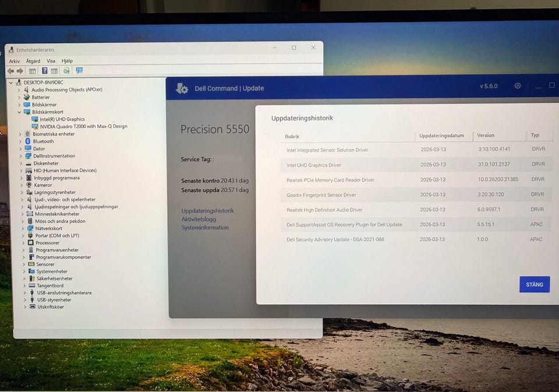The height and width of the screenshot is (392, 559).
Task: Click the monitor icon at toolbar's right end
Action: 79,71
